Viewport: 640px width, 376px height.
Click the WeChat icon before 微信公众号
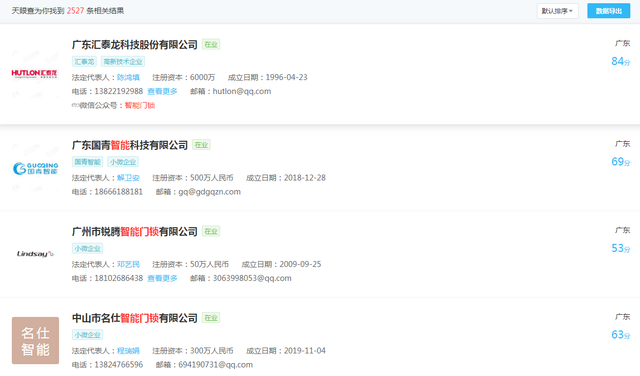pyautogui.click(x=75, y=105)
